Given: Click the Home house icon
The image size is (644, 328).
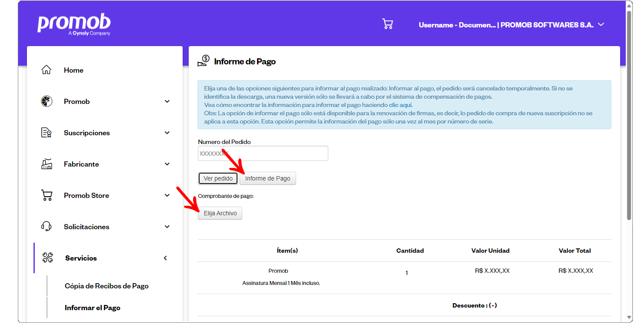Looking at the screenshot, I should (x=47, y=70).
